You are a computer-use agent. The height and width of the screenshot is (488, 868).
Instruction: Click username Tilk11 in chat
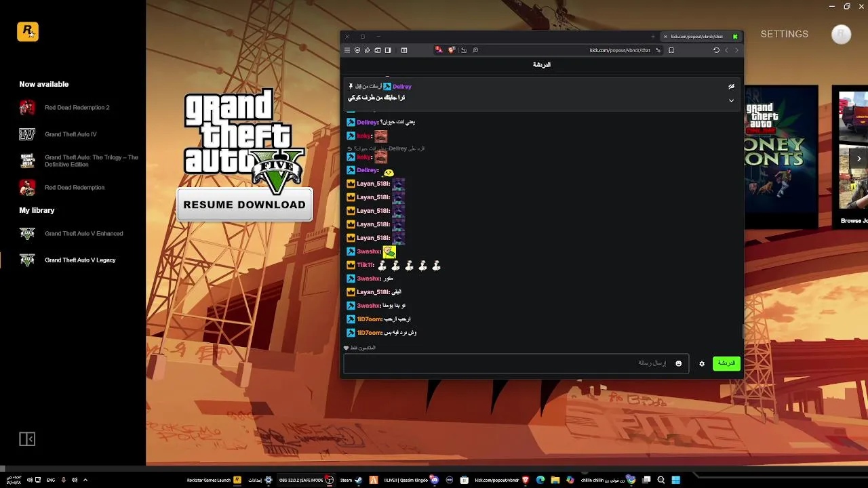366,265
